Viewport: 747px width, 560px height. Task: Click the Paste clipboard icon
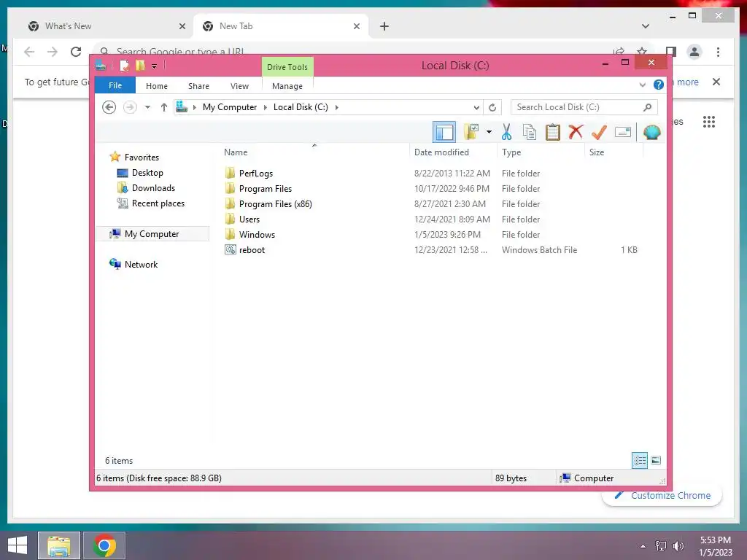[553, 132]
